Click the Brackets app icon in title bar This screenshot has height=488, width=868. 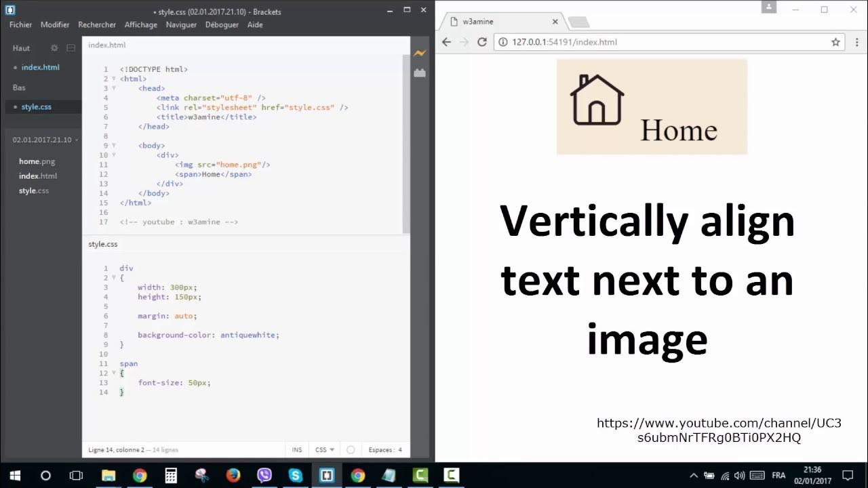tap(10, 10)
